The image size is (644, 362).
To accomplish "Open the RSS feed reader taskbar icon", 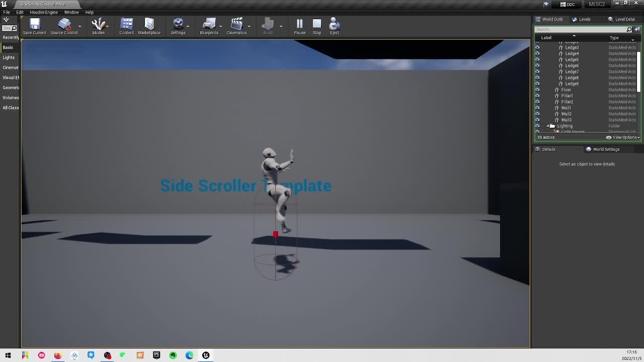I will point(140,355).
